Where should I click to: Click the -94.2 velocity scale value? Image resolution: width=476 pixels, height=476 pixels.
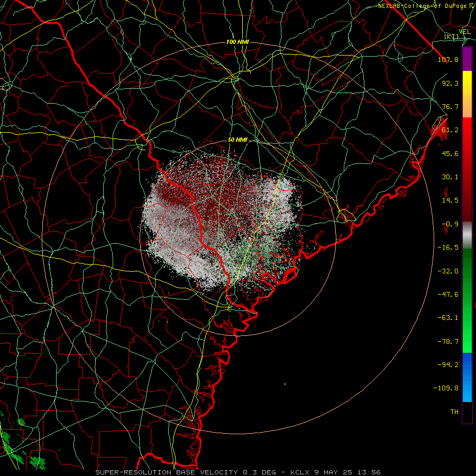pyautogui.click(x=448, y=365)
